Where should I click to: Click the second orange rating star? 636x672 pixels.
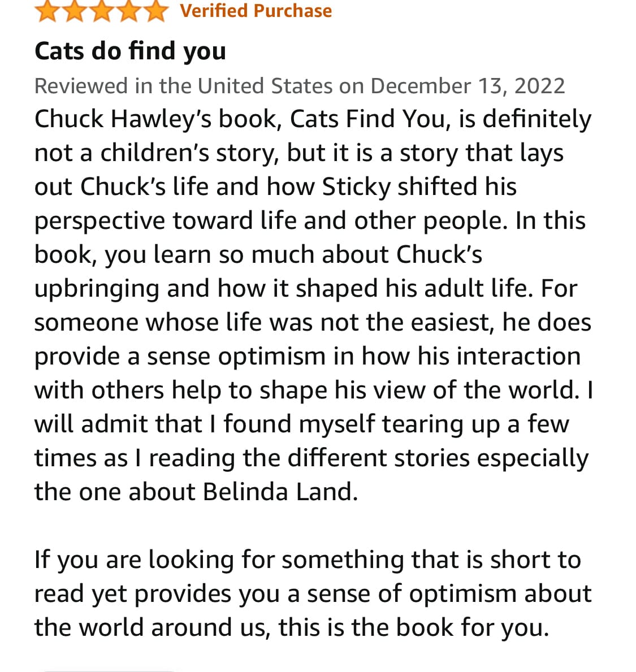pyautogui.click(x=75, y=10)
